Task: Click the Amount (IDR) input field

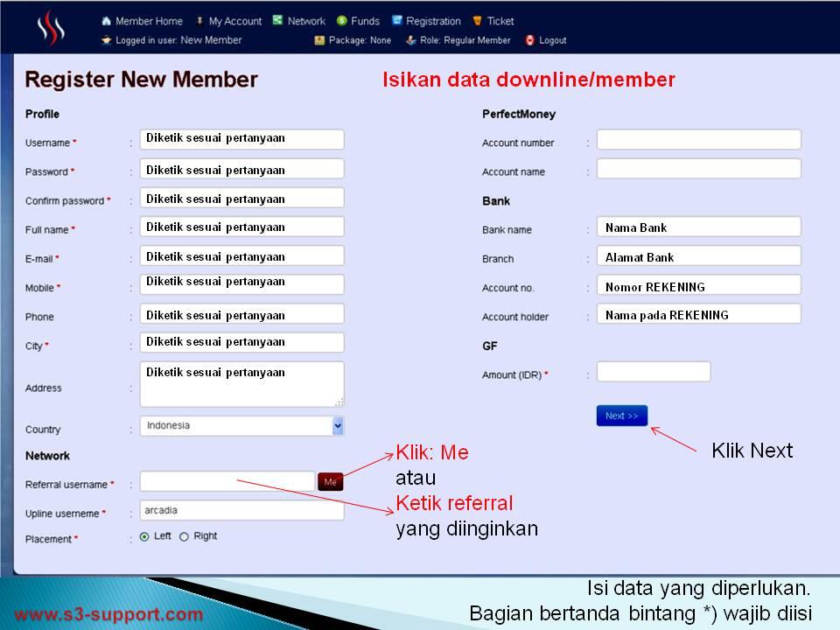Action: (652, 371)
